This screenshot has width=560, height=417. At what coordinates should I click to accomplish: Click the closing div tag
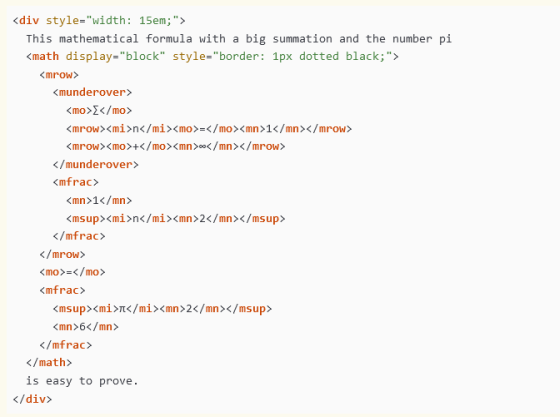coord(32,399)
